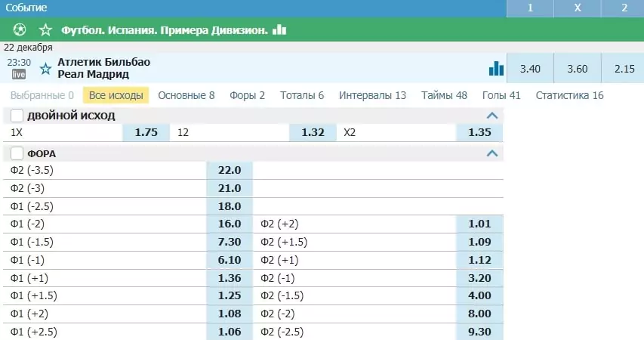
Task: Open the Интервалы 13 tab
Action: [372, 95]
